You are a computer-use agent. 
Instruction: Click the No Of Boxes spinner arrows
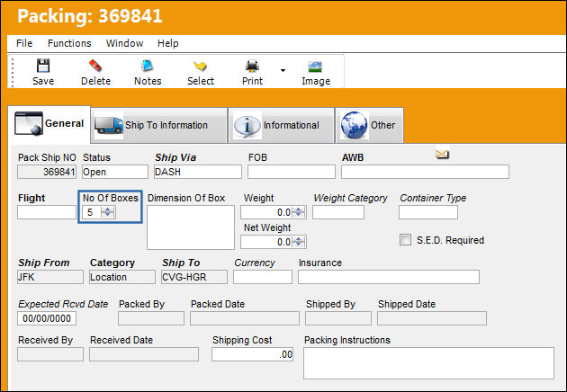pos(107,212)
